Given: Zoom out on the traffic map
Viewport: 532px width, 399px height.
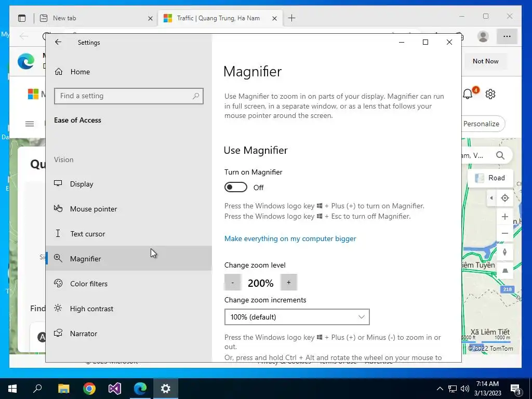Looking at the screenshot, I should tap(505, 233).
